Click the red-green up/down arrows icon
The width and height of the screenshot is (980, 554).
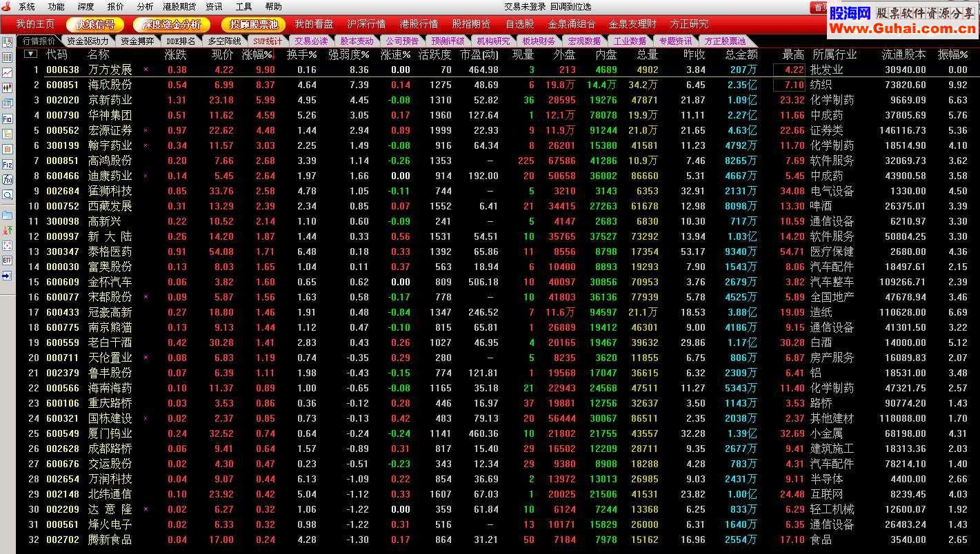[x=8, y=230]
